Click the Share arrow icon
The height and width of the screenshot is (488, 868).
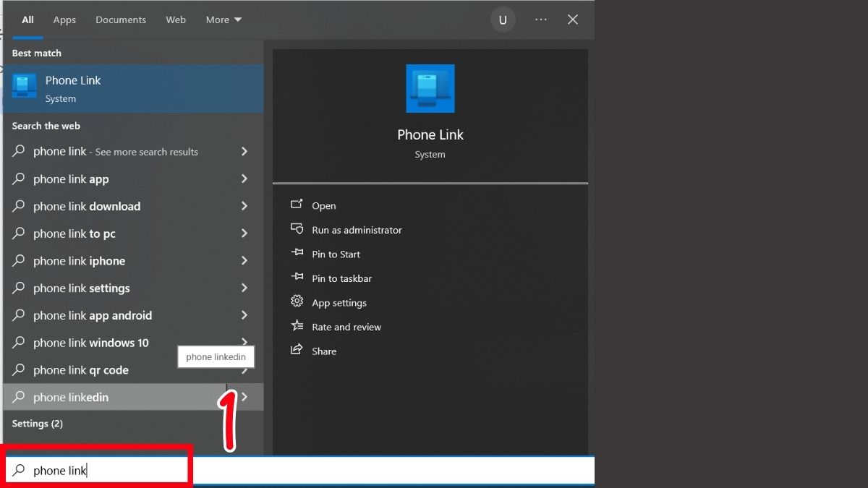(x=297, y=350)
